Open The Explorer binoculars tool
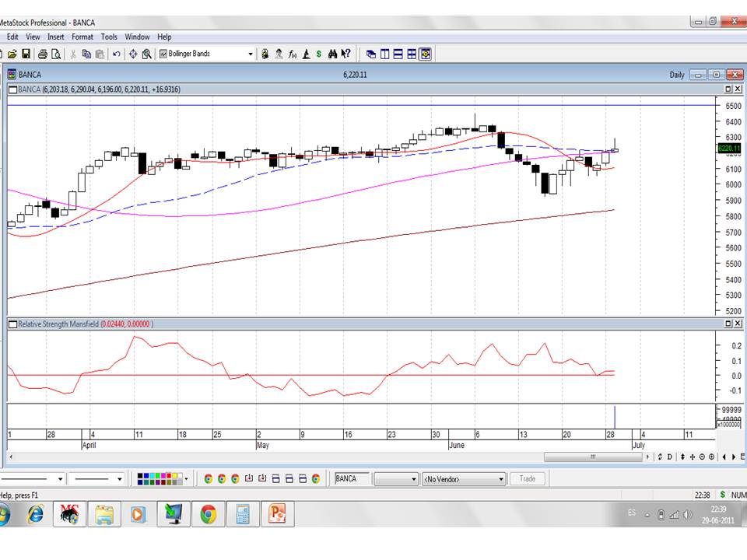 pos(333,54)
